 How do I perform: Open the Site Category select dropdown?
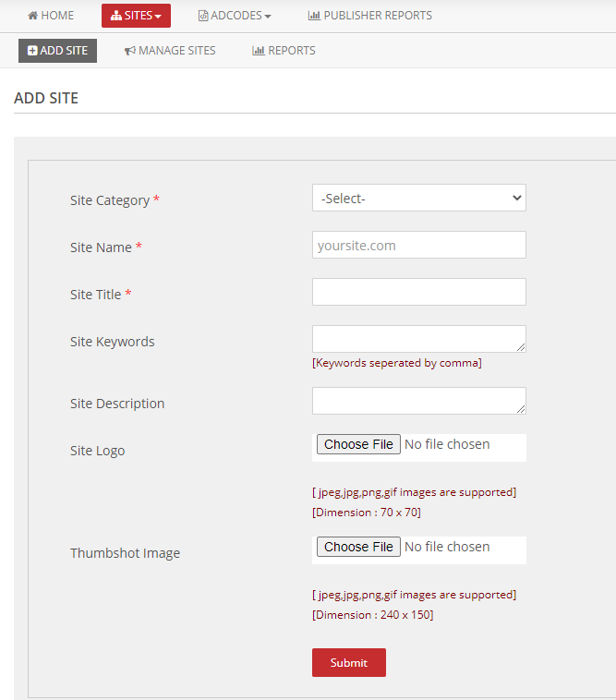(419, 198)
